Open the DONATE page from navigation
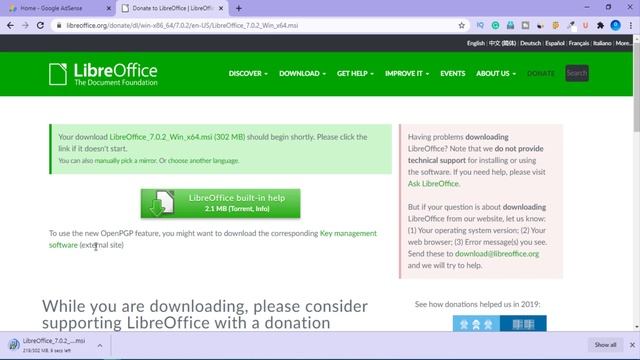This screenshot has width=640, height=360. 541,73
